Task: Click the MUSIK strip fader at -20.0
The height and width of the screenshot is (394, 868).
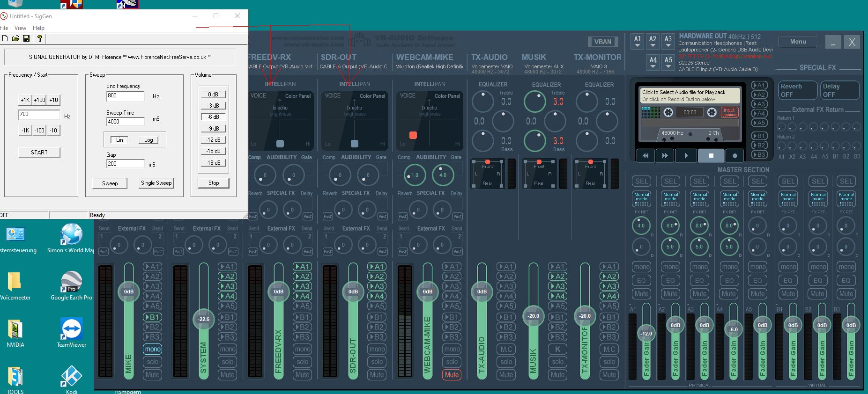Action: pyautogui.click(x=534, y=316)
